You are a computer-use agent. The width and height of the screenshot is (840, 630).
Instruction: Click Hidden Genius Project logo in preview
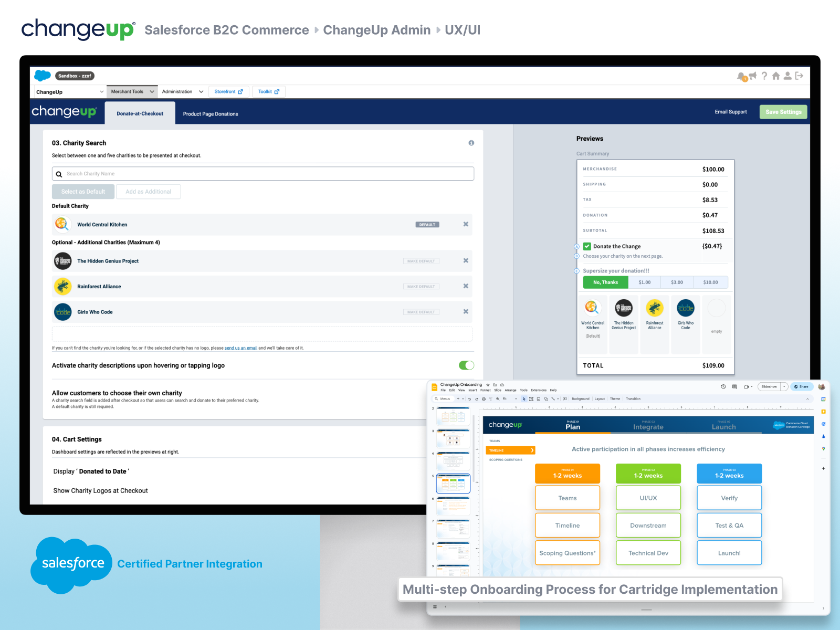[x=624, y=308]
